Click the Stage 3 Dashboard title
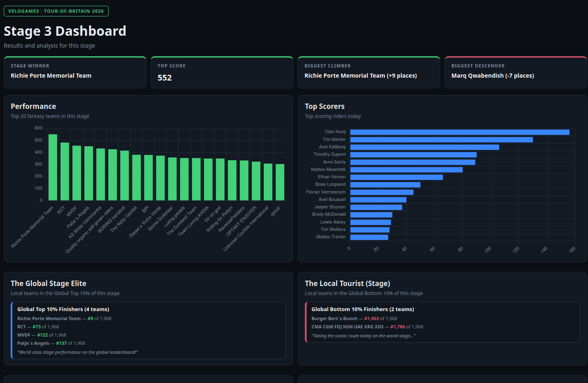Viewport: 588px width, 383px height. (x=65, y=31)
